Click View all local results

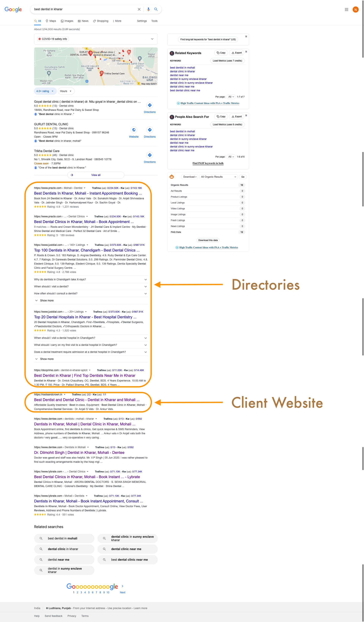96,175
